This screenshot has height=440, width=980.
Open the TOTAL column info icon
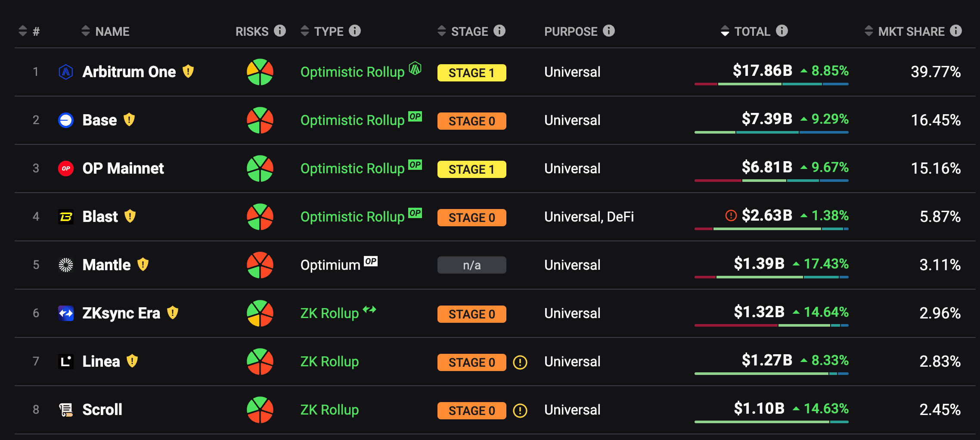click(x=782, y=31)
